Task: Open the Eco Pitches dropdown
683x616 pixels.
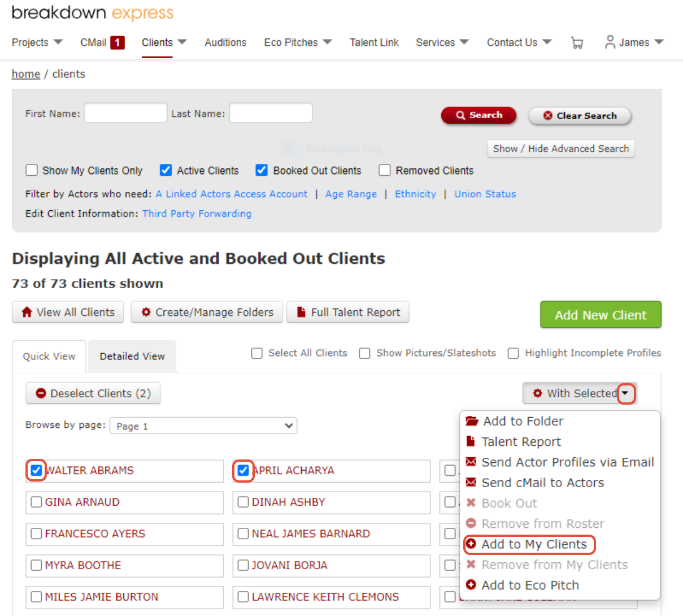Action: [x=298, y=42]
